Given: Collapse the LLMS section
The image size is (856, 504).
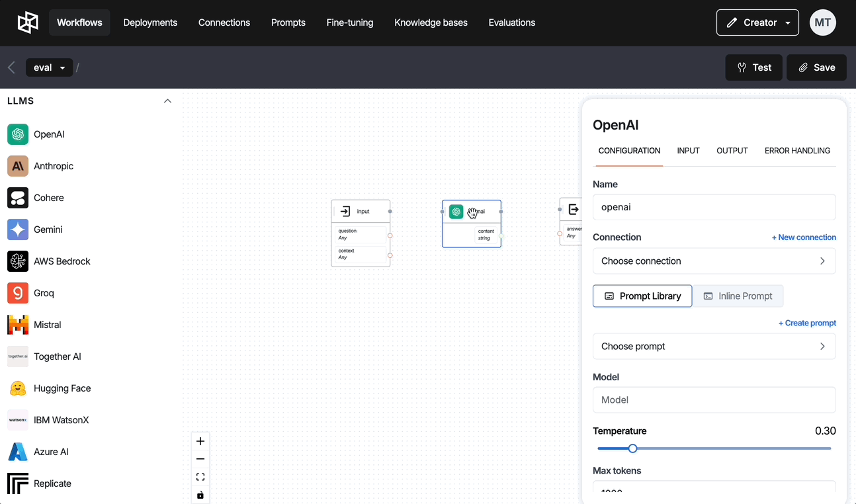Looking at the screenshot, I should coord(167,101).
